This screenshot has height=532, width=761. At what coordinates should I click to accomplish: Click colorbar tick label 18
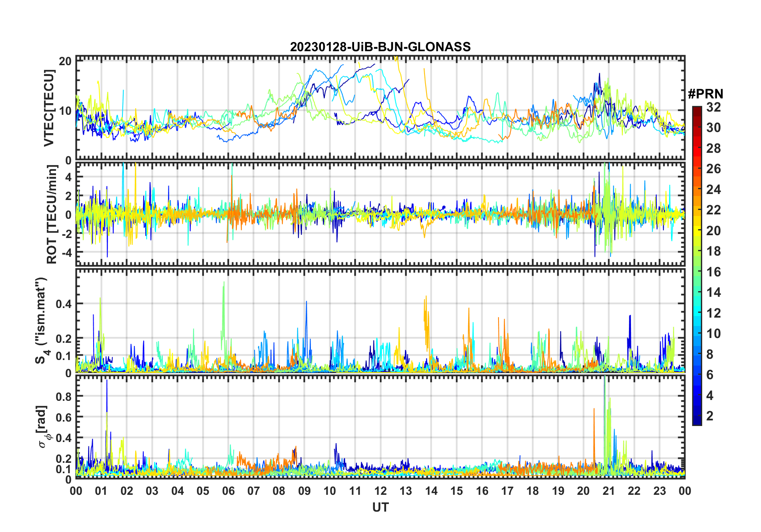click(x=713, y=251)
